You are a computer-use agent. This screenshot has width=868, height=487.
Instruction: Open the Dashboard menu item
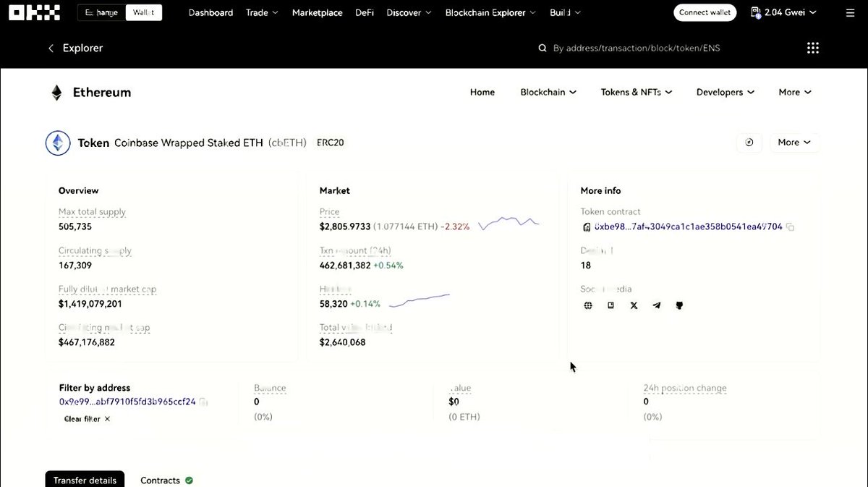tap(210, 12)
